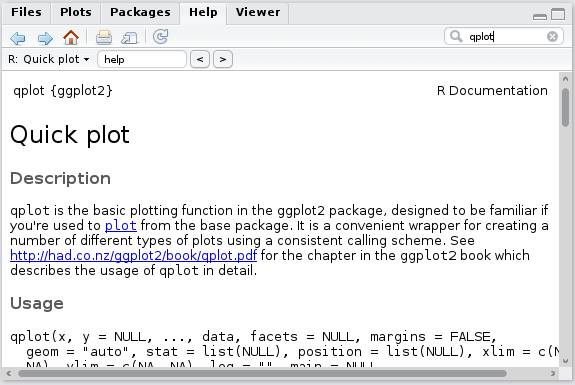Viewport: 575px width, 385px height.
Task: Refresh the help topic
Action: [161, 37]
